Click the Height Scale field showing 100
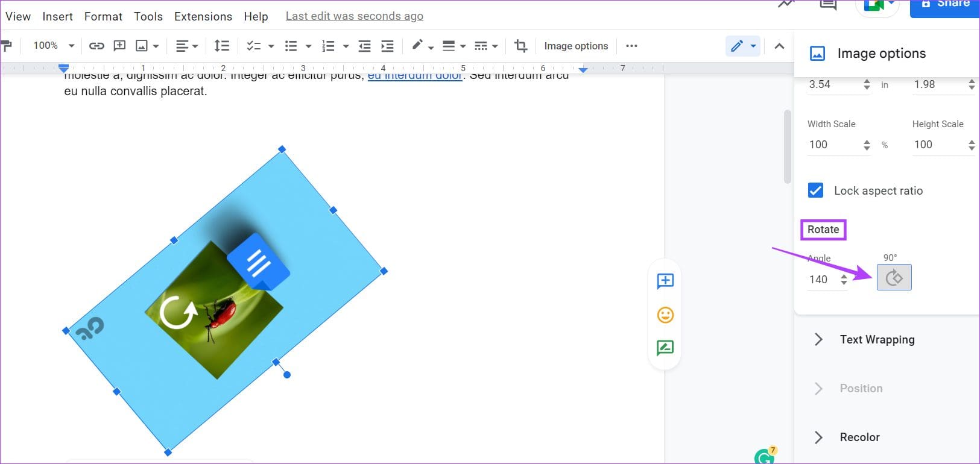 coord(939,145)
